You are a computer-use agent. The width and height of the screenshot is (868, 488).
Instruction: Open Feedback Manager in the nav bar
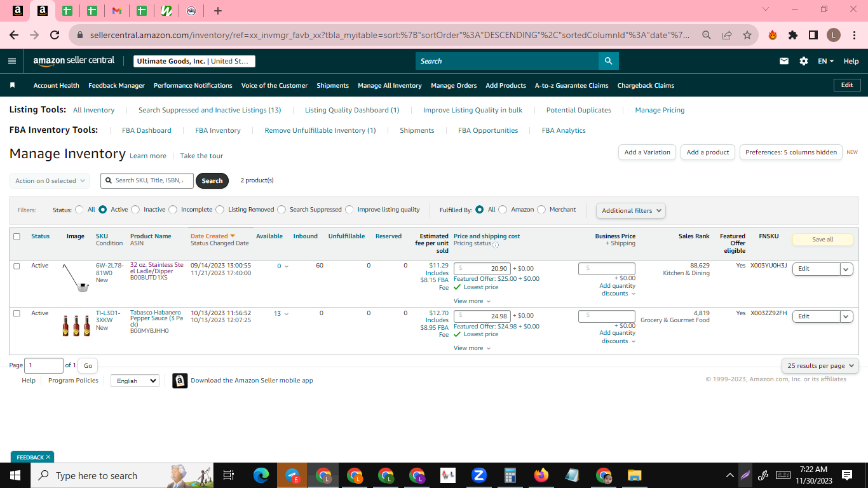pyautogui.click(x=116, y=85)
